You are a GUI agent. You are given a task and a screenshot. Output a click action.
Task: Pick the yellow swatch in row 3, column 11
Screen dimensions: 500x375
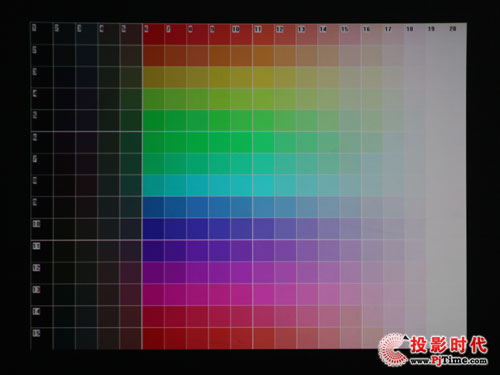coord(263,77)
